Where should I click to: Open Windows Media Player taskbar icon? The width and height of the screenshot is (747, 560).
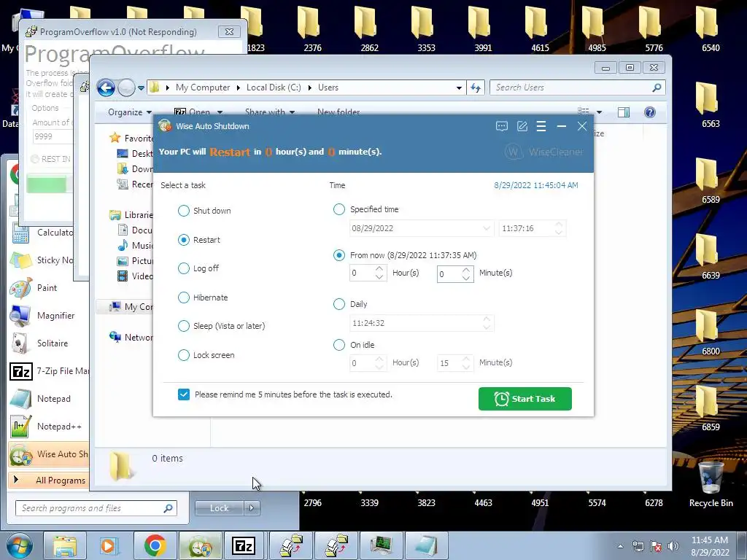click(109, 545)
